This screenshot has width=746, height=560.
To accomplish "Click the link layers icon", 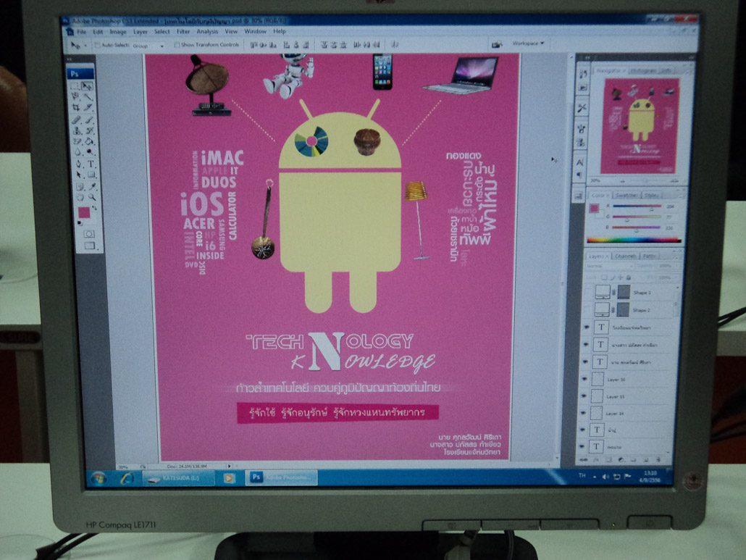I will click(584, 460).
